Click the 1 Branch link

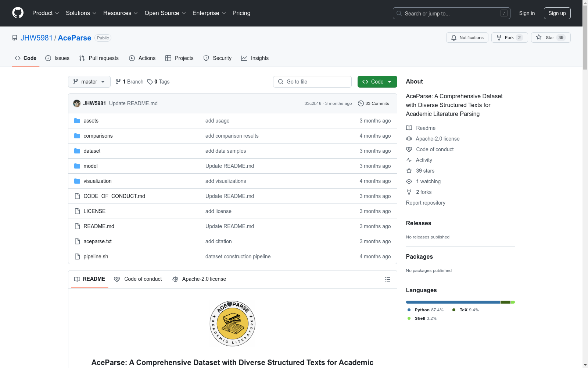pyautogui.click(x=129, y=82)
